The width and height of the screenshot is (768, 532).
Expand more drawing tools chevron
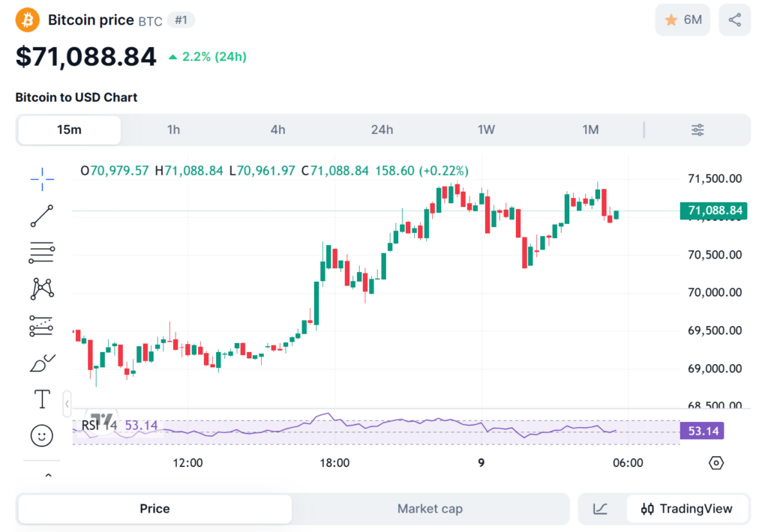pos(48,475)
